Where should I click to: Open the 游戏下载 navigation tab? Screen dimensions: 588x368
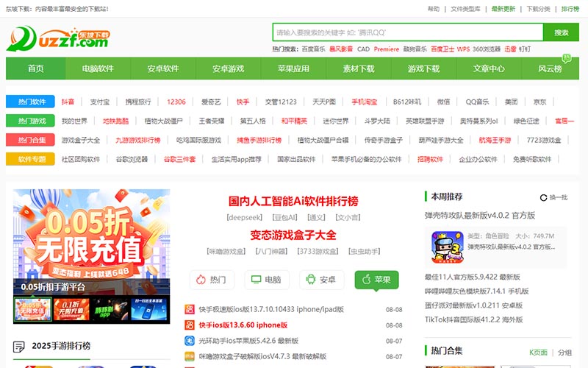(x=424, y=68)
